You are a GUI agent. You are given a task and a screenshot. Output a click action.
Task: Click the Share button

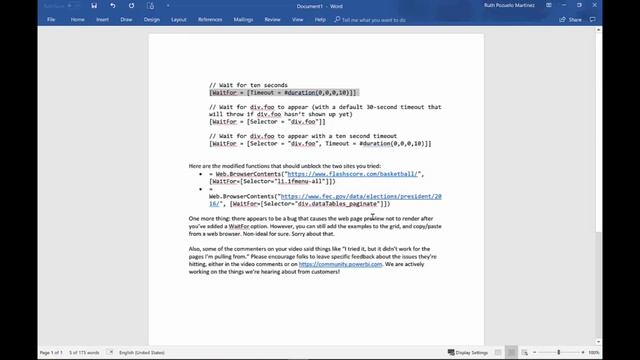[571, 20]
